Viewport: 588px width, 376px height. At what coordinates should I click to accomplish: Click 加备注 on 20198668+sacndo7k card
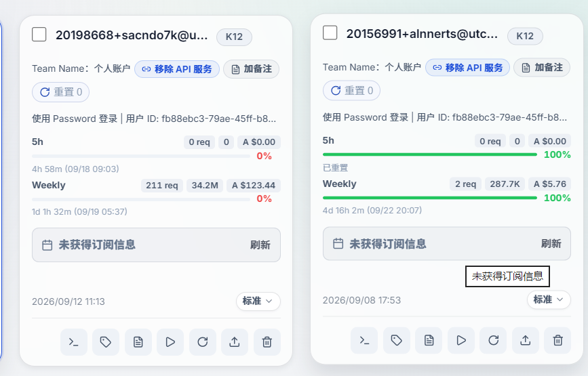(251, 69)
